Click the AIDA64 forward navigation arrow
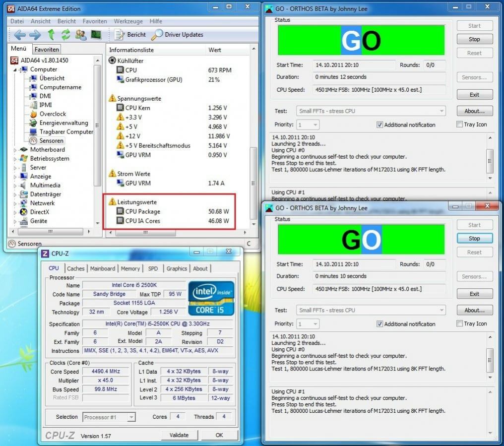The height and width of the screenshot is (446, 504). click(x=35, y=34)
